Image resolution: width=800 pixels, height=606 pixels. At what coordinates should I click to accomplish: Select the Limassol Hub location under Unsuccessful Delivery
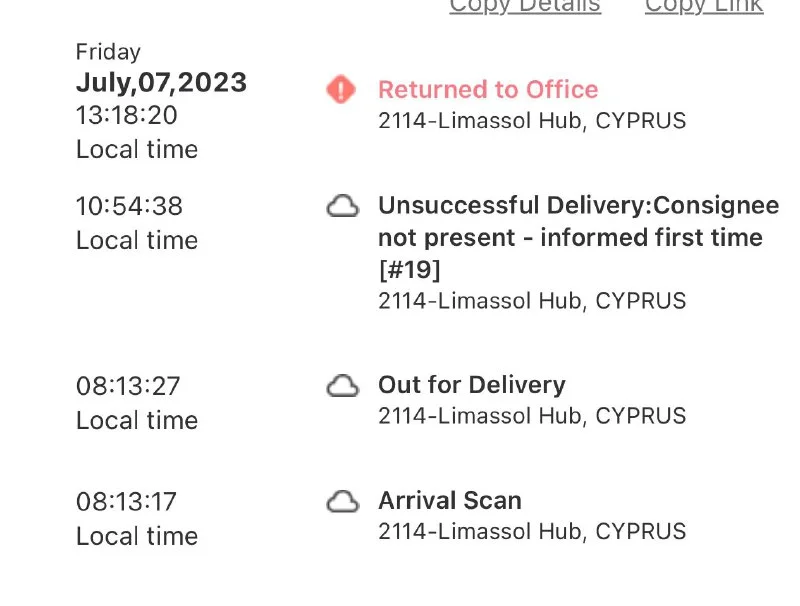point(532,301)
